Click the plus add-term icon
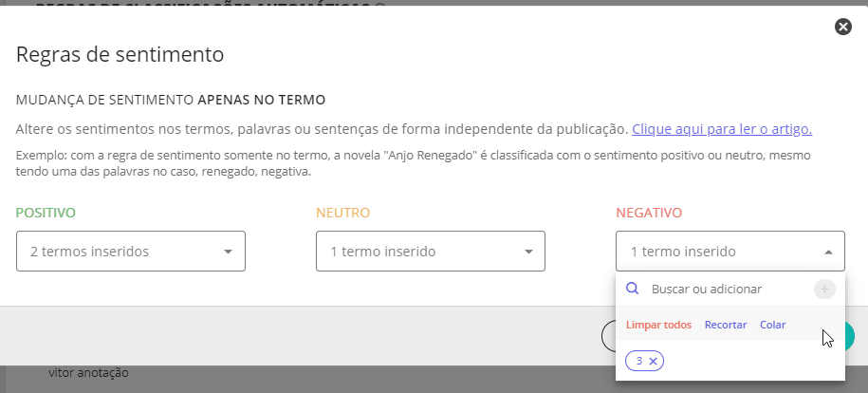This screenshot has width=868, height=393. click(x=824, y=289)
